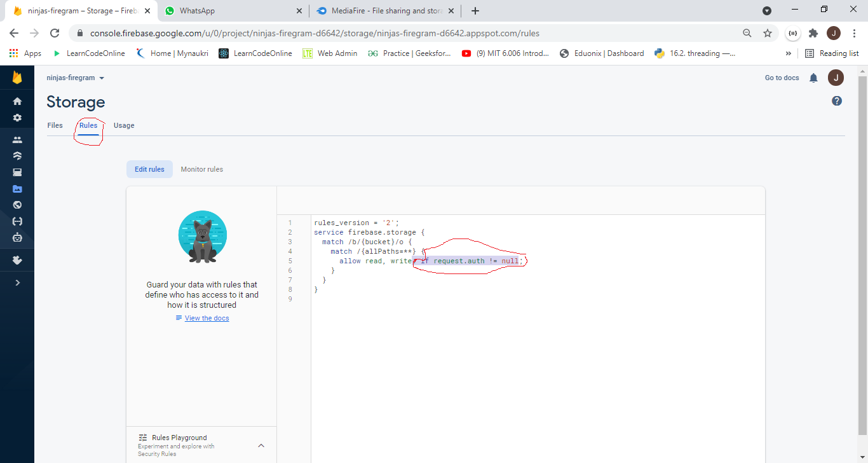Expand the Firebase sidebar navigation

[x=17, y=282]
